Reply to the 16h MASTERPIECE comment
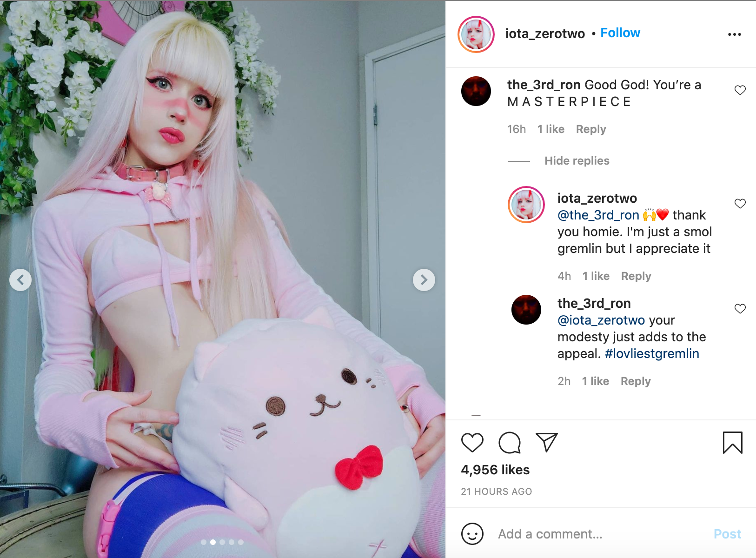Image resolution: width=756 pixels, height=558 pixels. (x=591, y=129)
